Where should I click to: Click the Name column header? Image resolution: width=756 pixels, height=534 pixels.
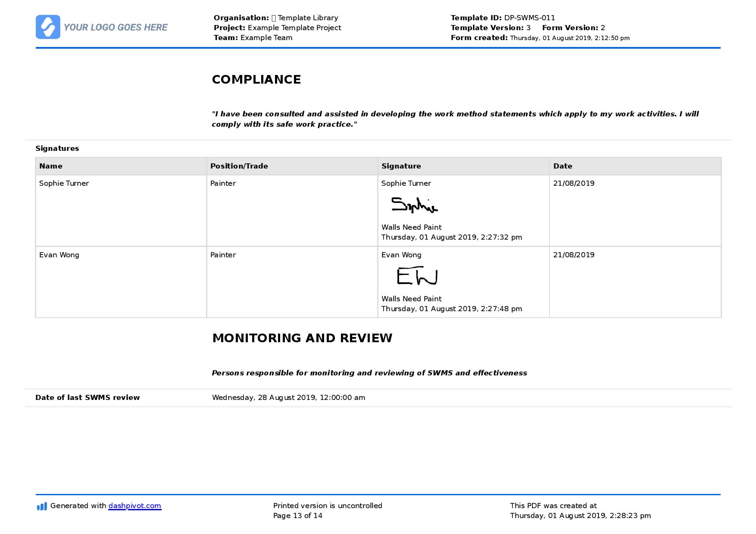click(50, 166)
